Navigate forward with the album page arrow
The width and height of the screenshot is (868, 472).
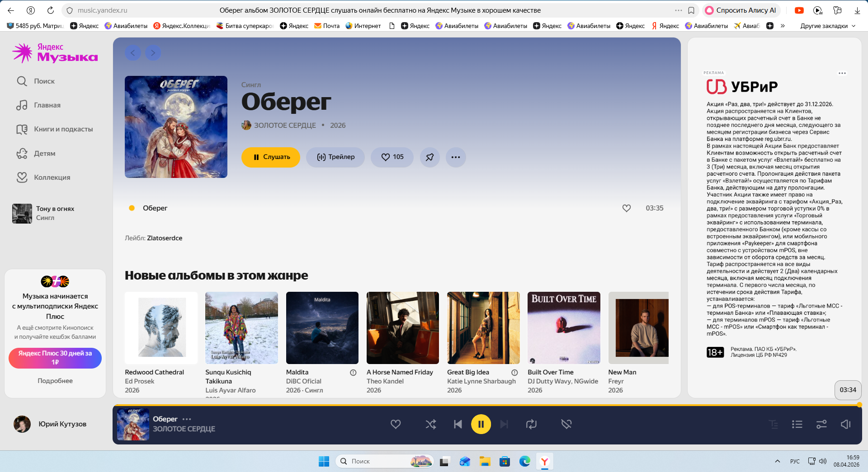(153, 53)
